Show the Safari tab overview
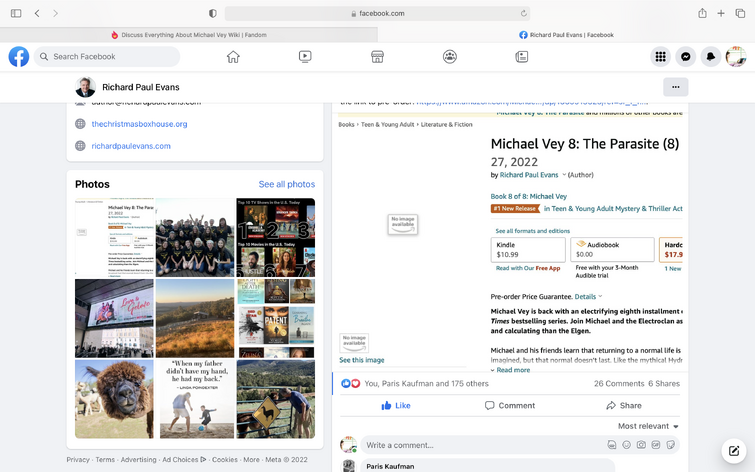This screenshot has height=472, width=755. point(740,13)
